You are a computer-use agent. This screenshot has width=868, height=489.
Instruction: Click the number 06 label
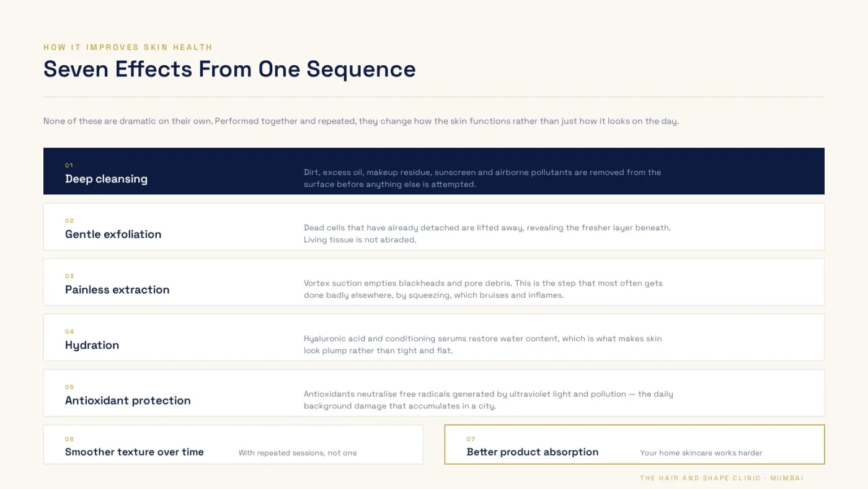(69, 439)
